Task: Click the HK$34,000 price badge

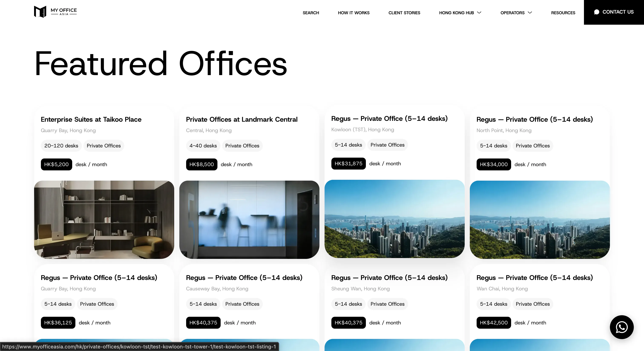Action: click(493, 164)
